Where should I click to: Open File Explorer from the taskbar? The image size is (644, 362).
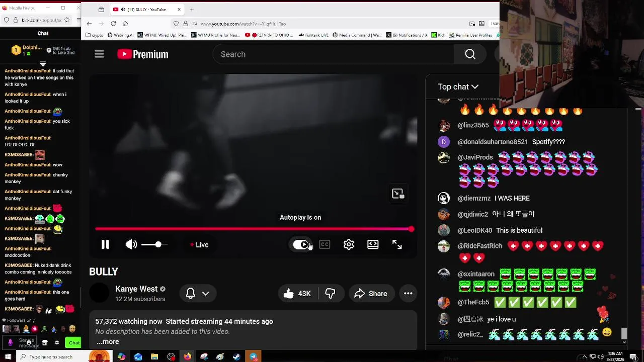154,357
